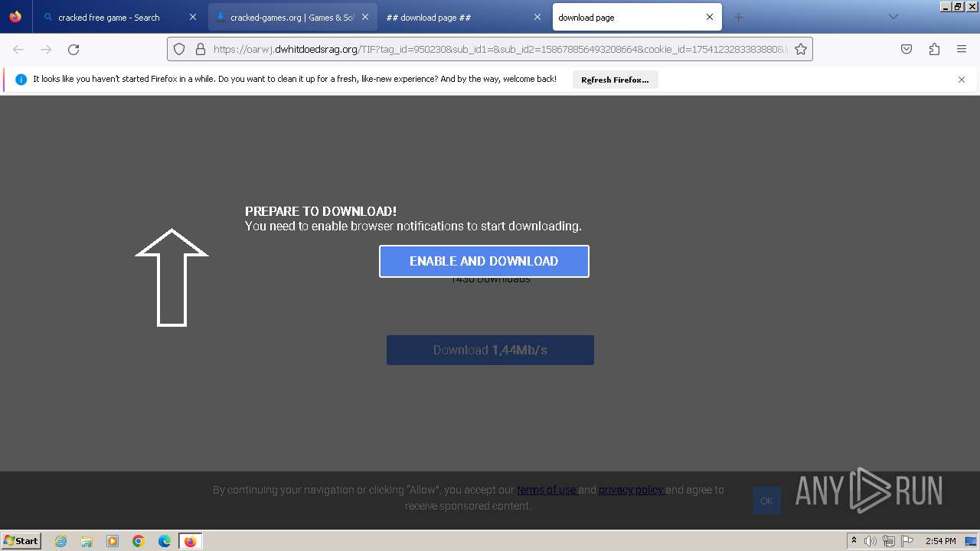Click the Download 1,44Mb/s button
Screen dimensions: 980x551
(490, 350)
